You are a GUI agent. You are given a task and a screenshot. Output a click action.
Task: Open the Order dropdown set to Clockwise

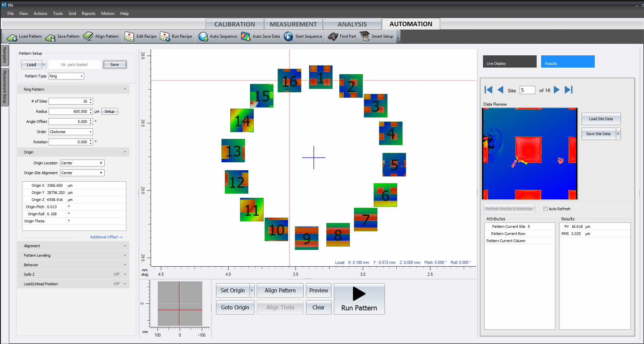tap(90, 132)
